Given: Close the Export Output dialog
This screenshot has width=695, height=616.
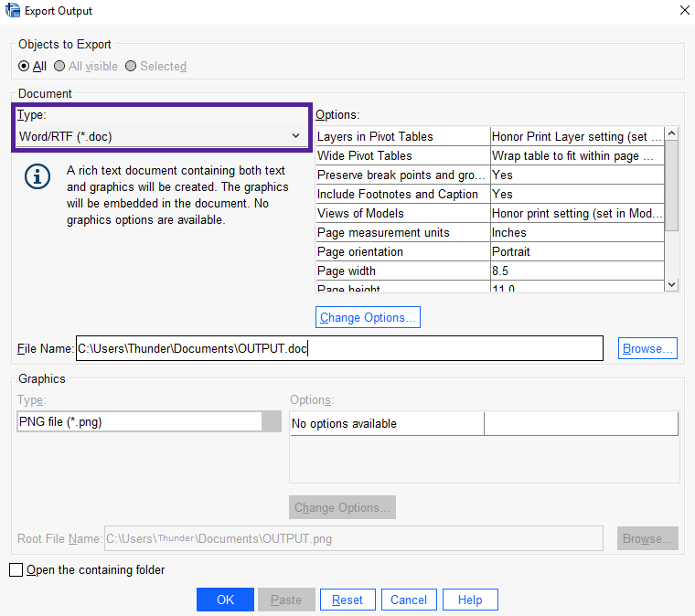Looking at the screenshot, I should tap(684, 10).
